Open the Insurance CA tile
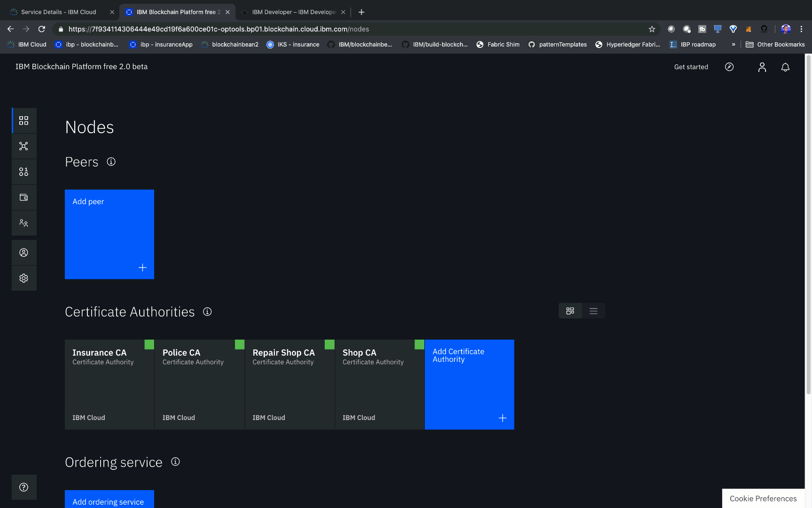This screenshot has height=508, width=812. [x=109, y=384]
